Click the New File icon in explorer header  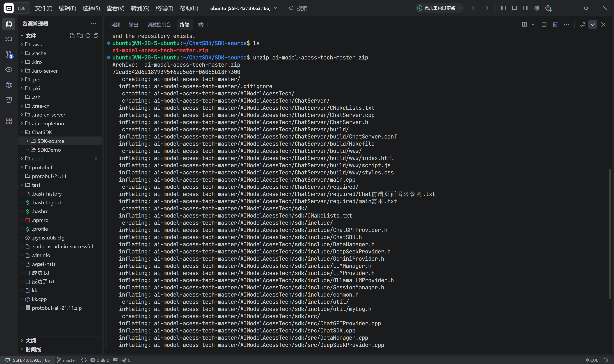[x=72, y=36]
